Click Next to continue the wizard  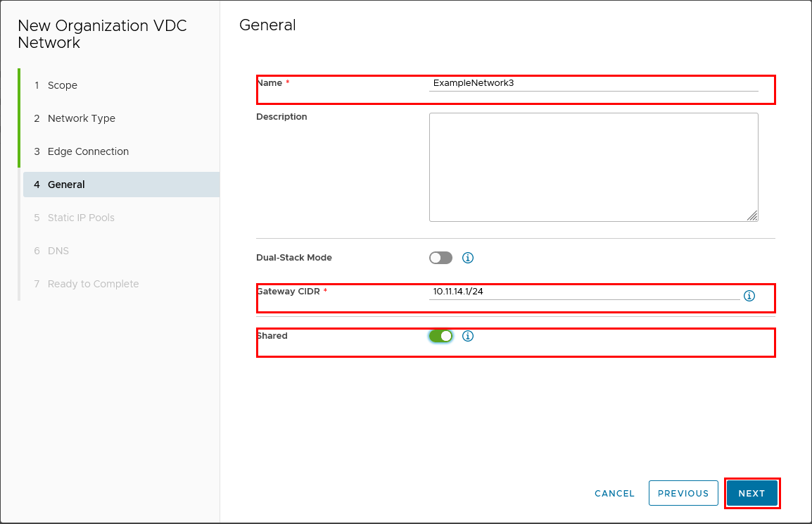[x=751, y=494]
